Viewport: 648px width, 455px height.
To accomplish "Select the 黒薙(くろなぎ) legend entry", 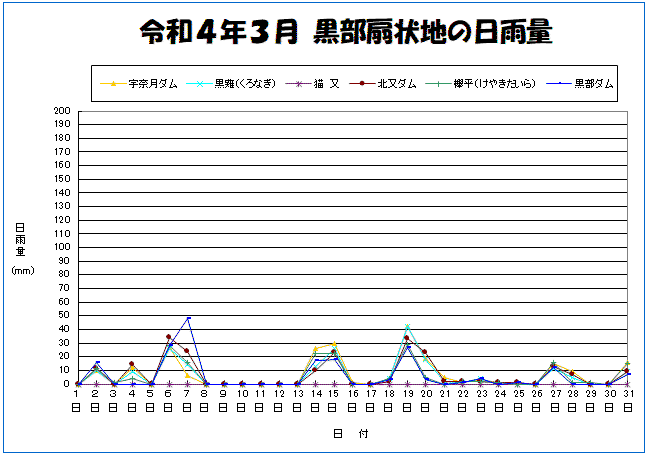I will [231, 84].
